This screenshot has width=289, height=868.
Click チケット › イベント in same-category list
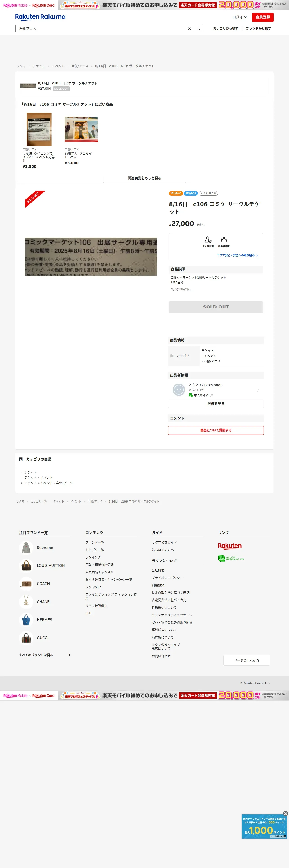(x=38, y=477)
